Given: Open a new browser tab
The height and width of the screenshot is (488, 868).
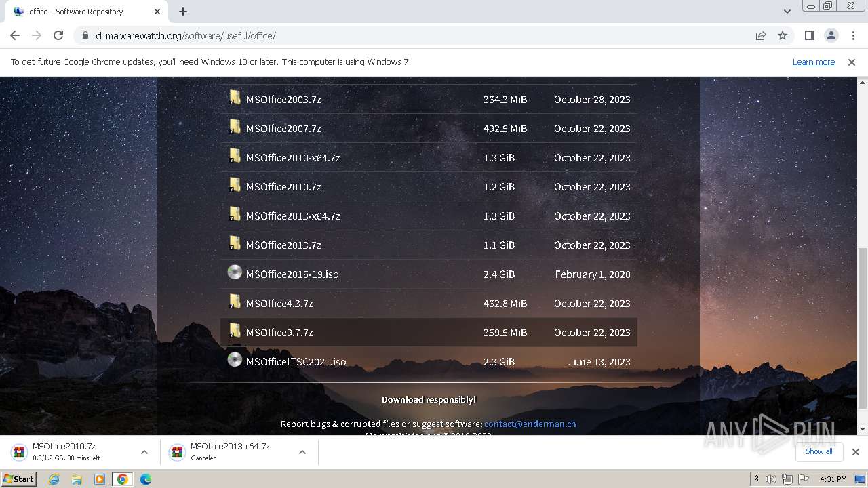Looking at the screenshot, I should click(183, 12).
